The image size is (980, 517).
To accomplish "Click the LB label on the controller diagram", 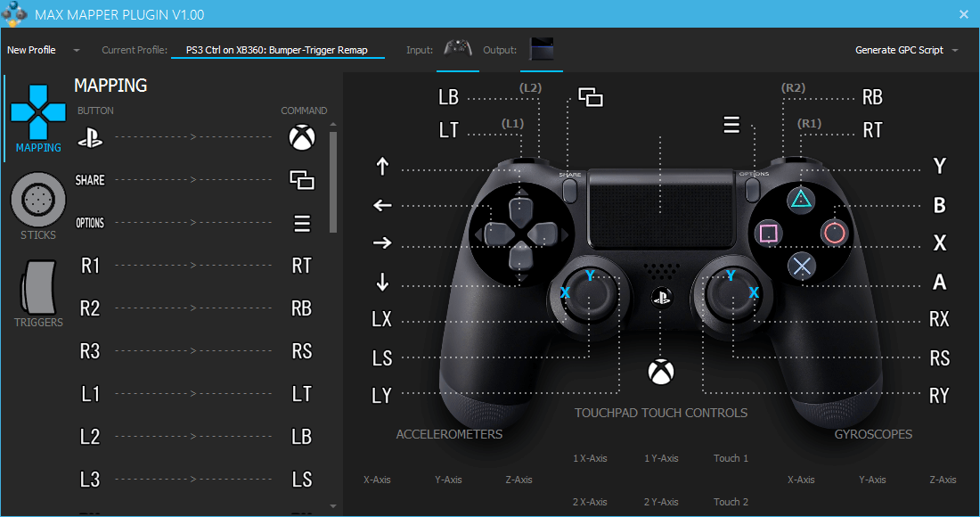I will (449, 97).
